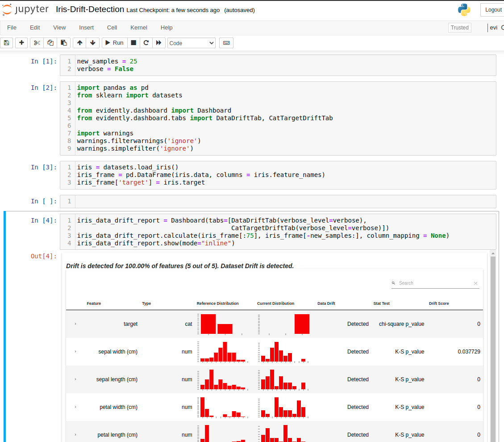Click the Jupyter logo
This screenshot has width=504, height=442.
[x=25, y=9]
